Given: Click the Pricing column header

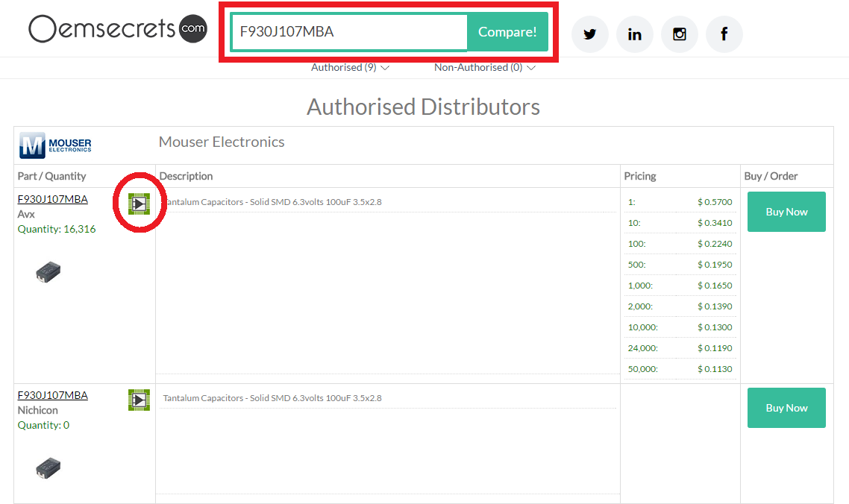Looking at the screenshot, I should click(639, 176).
